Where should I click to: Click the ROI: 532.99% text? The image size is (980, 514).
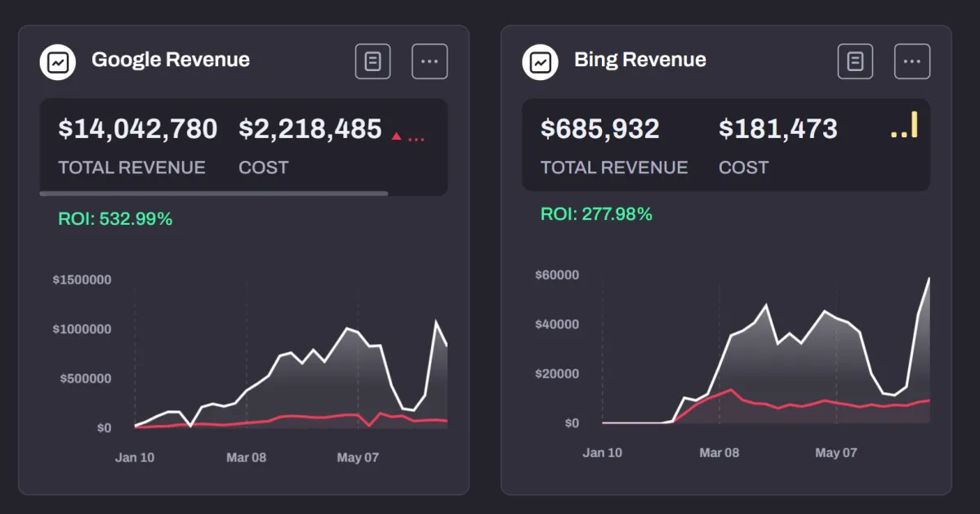point(115,219)
